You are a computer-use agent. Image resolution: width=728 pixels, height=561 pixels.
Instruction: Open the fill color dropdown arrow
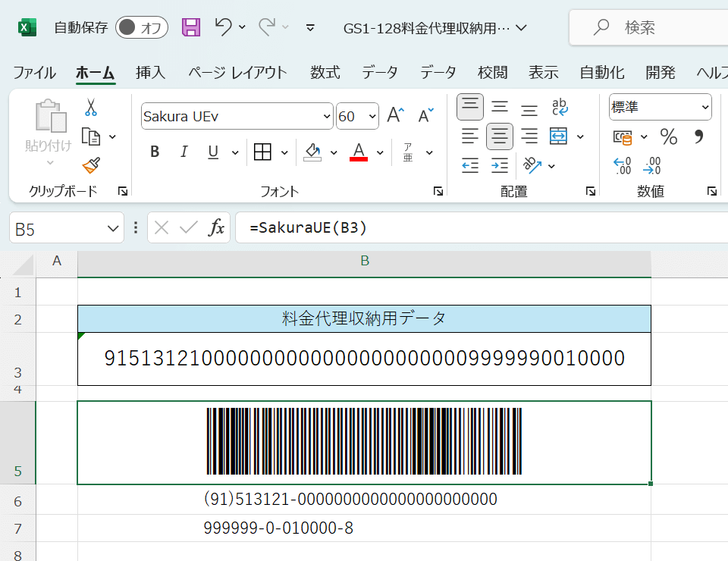(334, 152)
